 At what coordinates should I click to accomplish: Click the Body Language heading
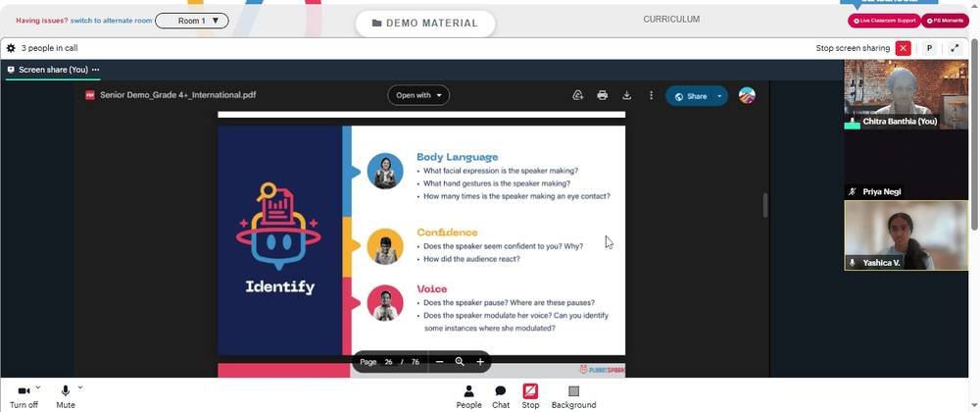click(x=458, y=157)
